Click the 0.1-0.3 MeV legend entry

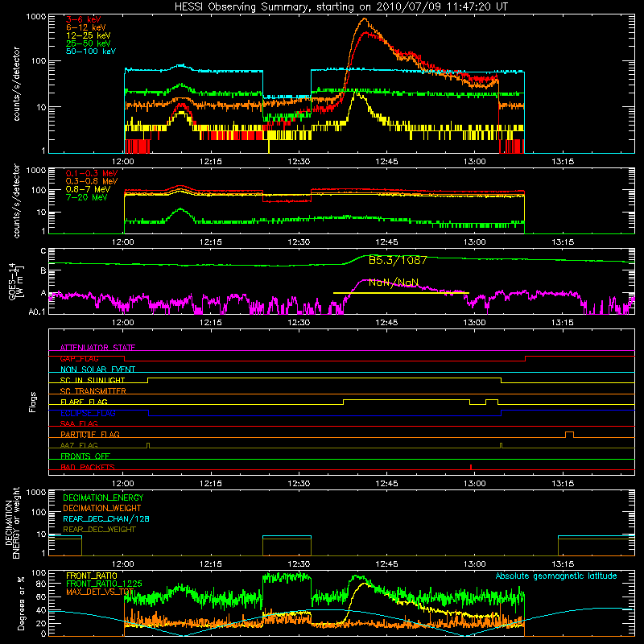(92, 173)
